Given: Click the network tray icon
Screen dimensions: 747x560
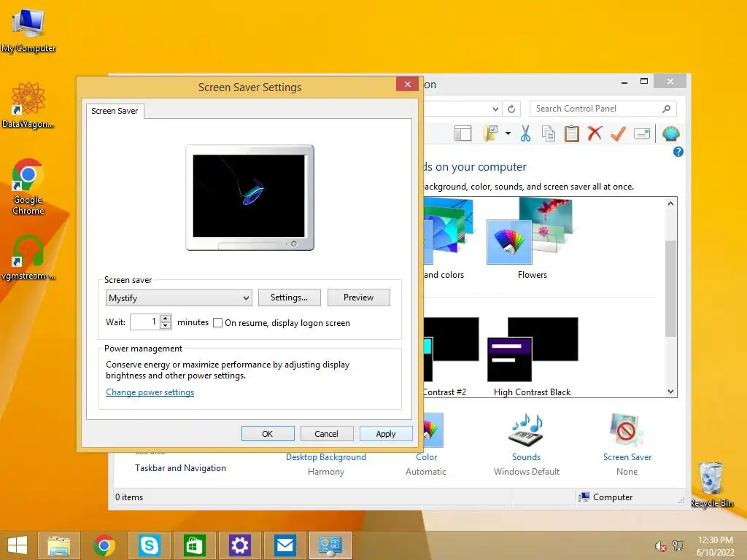Looking at the screenshot, I should 678,545.
